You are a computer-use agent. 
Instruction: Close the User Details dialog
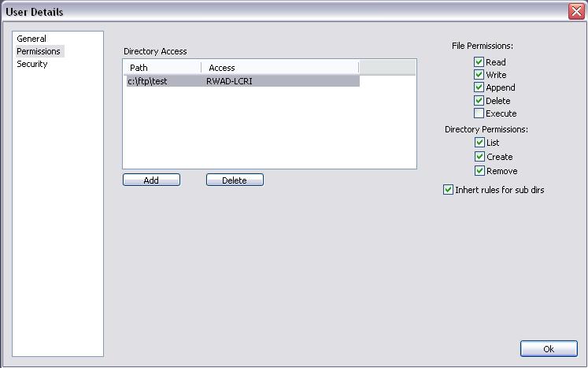(x=576, y=12)
